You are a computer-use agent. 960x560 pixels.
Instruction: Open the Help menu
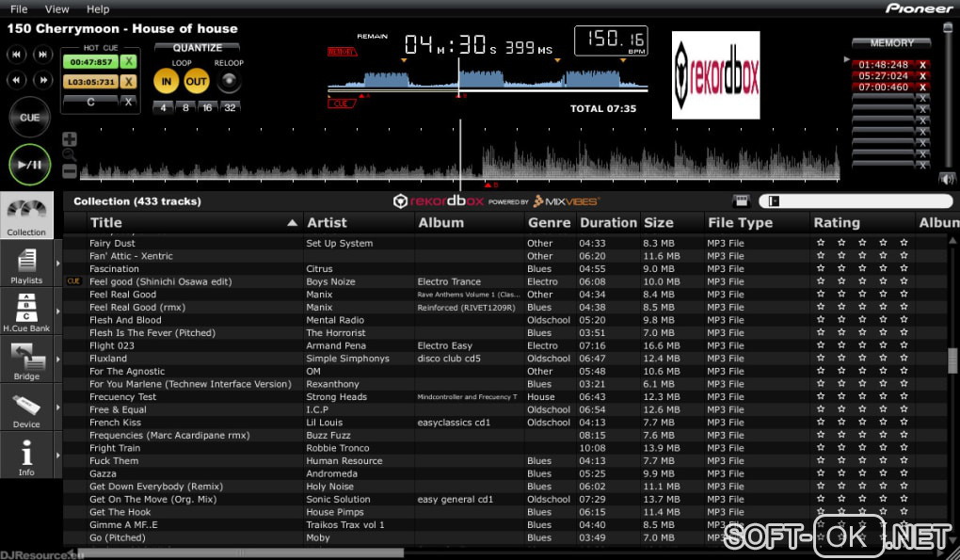tap(97, 9)
